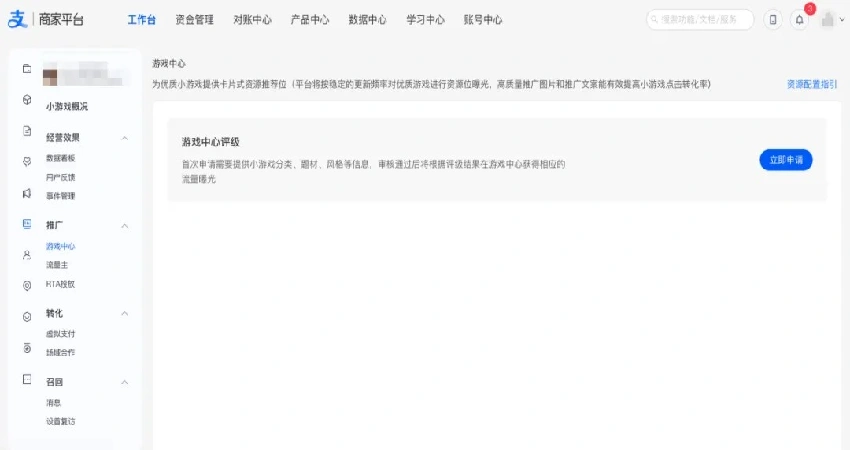Click the person icon in left rail
Image resolution: width=850 pixels, height=450 pixels.
click(x=27, y=255)
